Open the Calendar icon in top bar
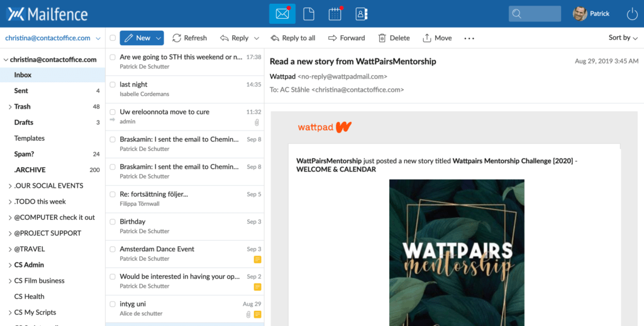 click(335, 14)
